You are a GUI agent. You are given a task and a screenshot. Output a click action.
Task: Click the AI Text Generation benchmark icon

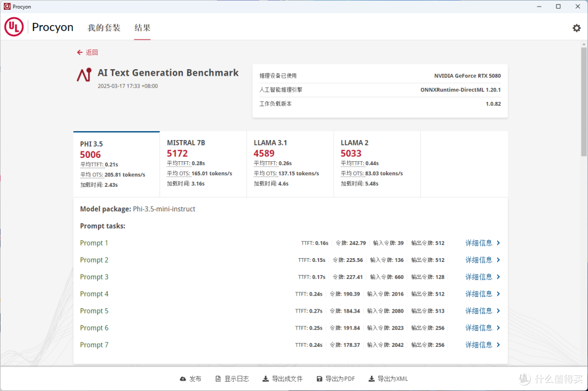click(x=84, y=75)
